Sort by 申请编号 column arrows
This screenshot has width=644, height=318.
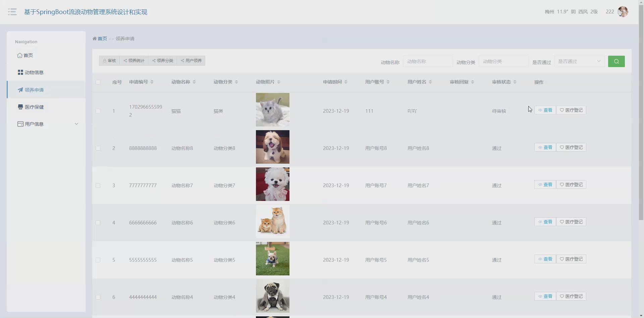152,82
